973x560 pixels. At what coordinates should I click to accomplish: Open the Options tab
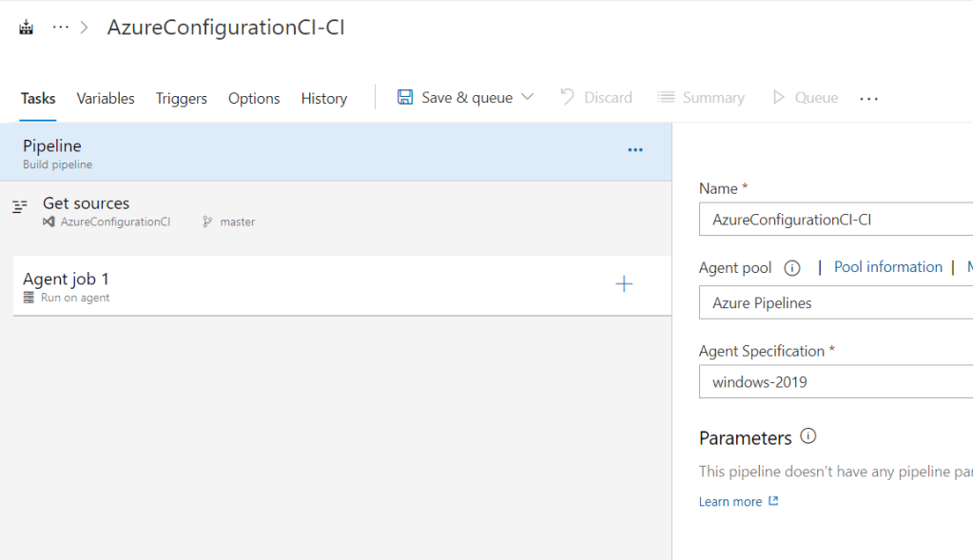click(254, 99)
